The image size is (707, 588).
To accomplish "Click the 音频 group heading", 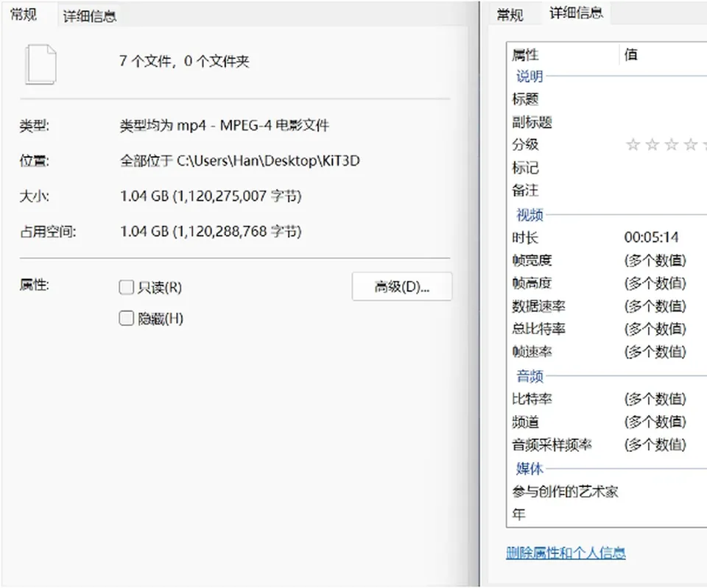I will 530,376.
